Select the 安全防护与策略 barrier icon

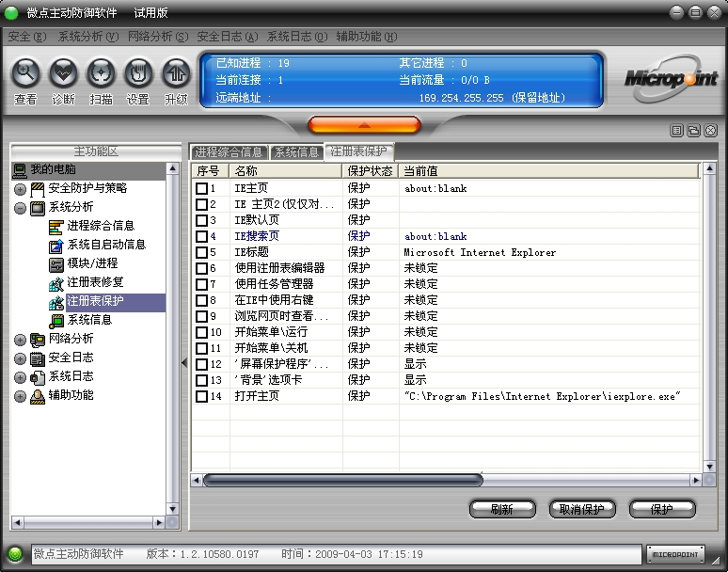pyautogui.click(x=38, y=189)
